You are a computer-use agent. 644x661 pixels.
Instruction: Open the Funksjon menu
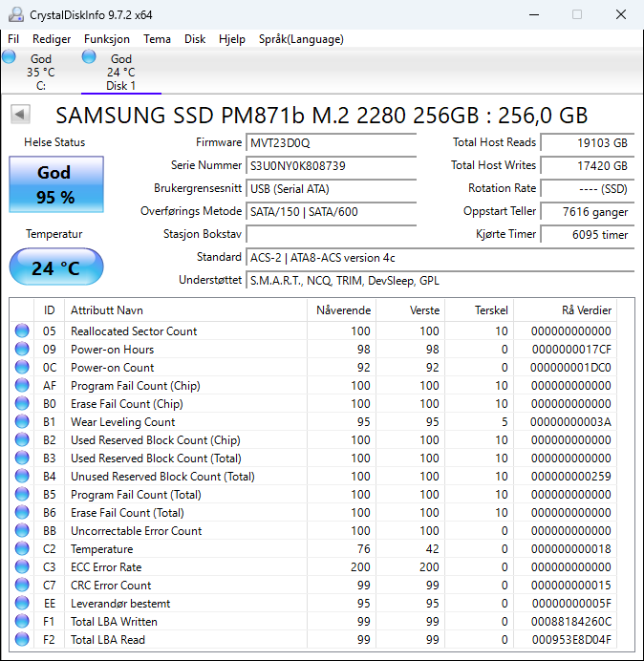click(x=107, y=39)
